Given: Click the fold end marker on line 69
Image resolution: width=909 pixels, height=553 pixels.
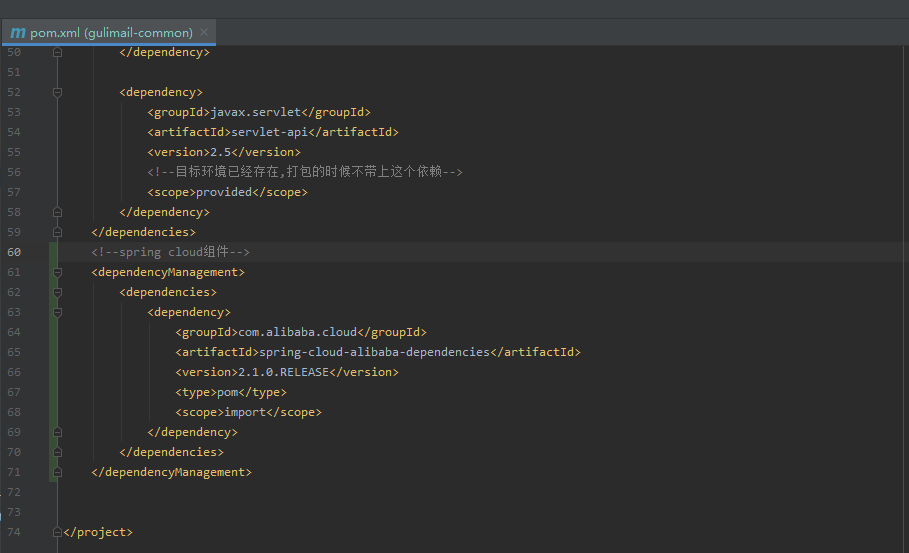Looking at the screenshot, I should click(57, 432).
